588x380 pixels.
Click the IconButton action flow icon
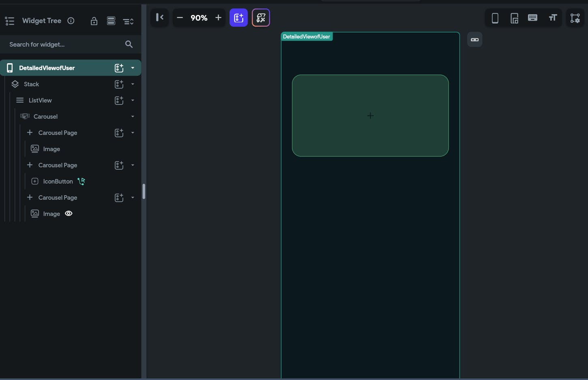(82, 181)
